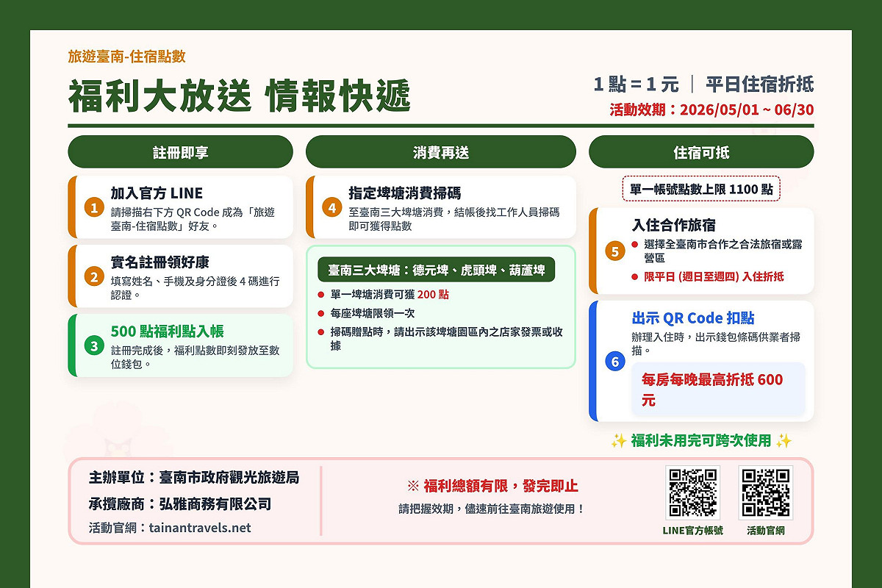Click the step 1 number circle
Screen dimensions: 882x588
pos(94,208)
